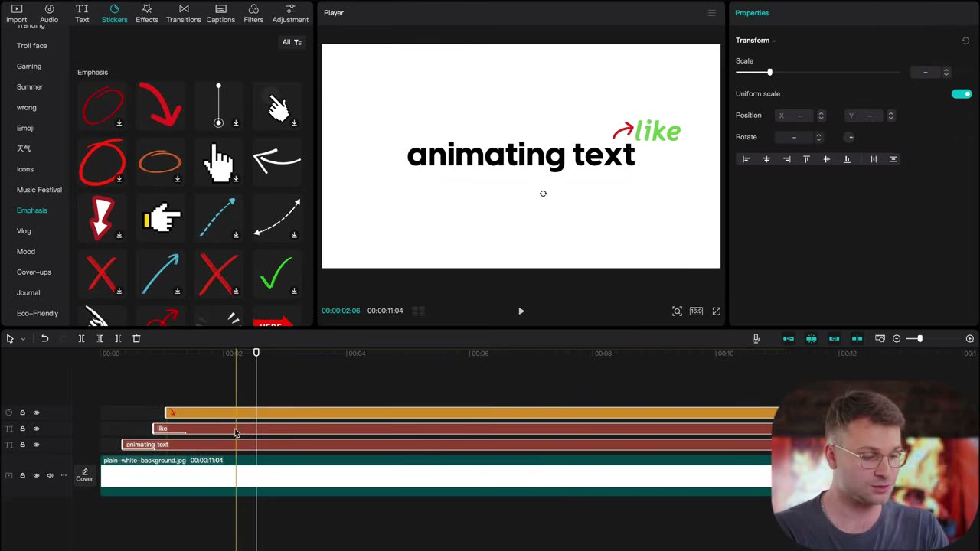Click the split clip tool

click(81, 338)
